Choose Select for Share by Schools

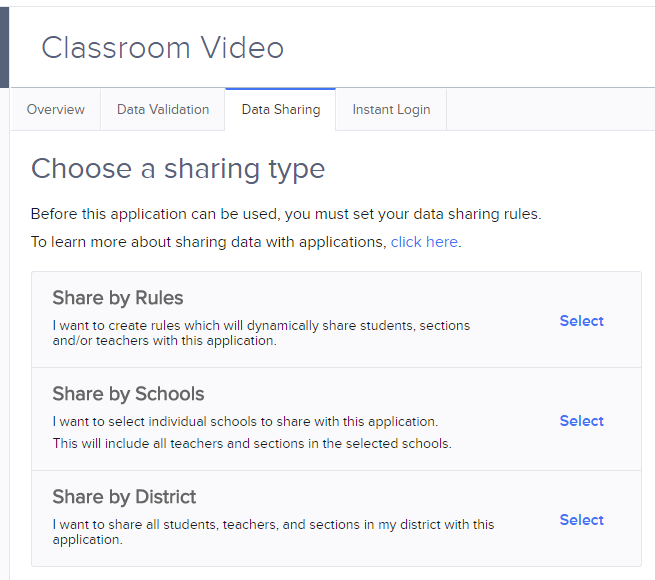click(581, 421)
